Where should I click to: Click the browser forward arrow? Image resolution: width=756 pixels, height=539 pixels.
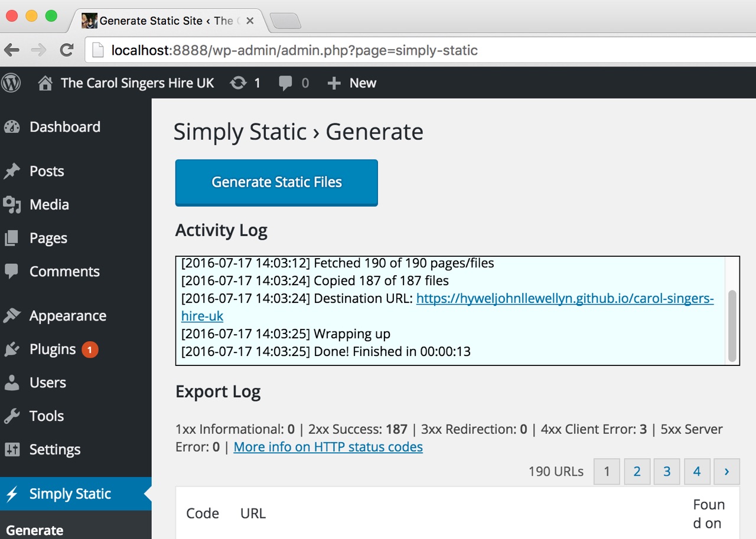point(39,50)
